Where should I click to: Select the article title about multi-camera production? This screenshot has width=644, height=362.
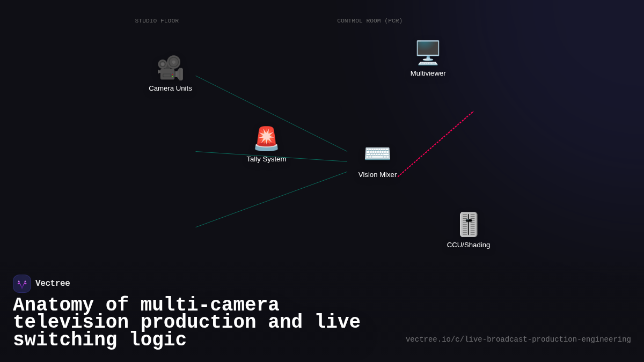(x=186, y=322)
